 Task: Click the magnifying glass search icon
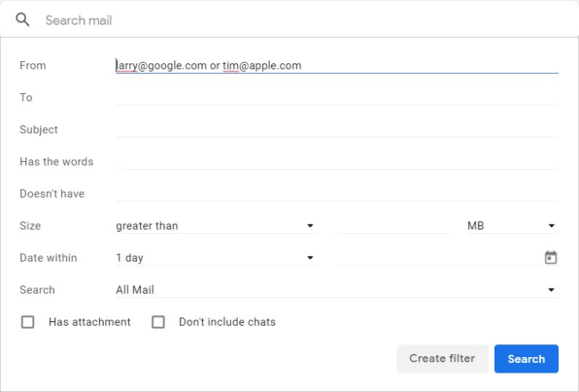[22, 19]
